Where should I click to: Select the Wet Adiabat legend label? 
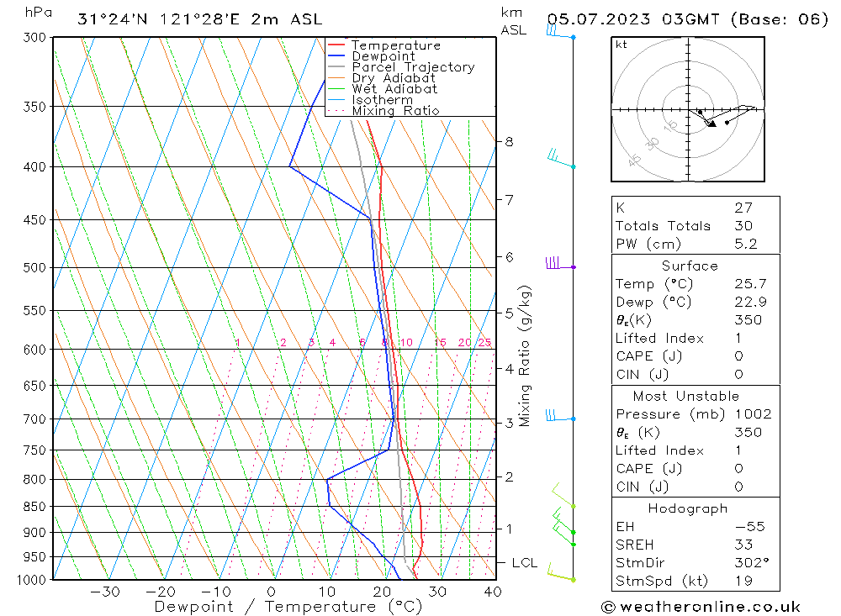pyautogui.click(x=394, y=89)
